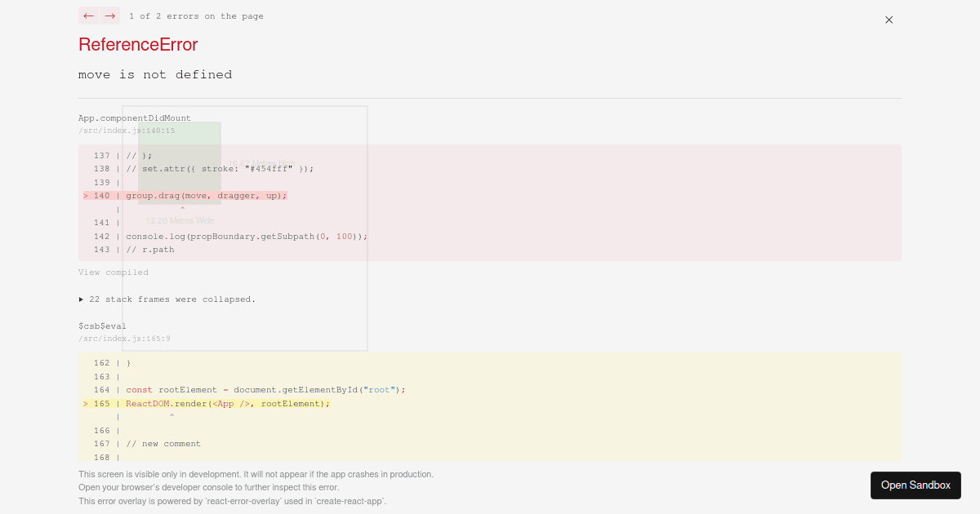Click the disclosure triangle before stack frames text
Image resolution: width=980 pixels, height=514 pixels.
click(81, 299)
